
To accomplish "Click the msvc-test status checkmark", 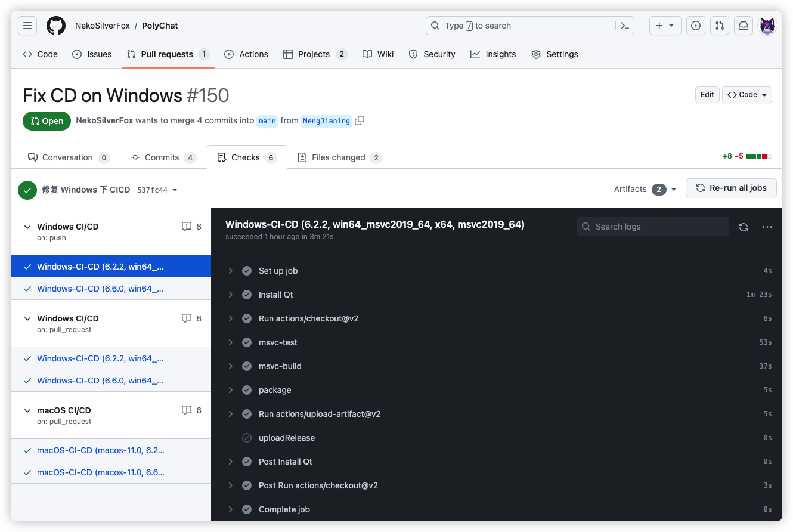I will pos(247,342).
